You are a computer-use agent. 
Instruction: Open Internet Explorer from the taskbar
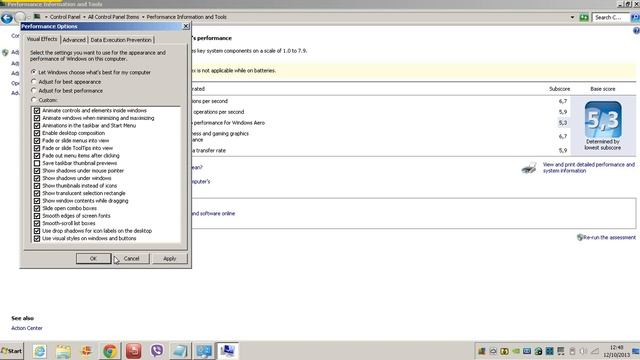(x=40, y=351)
